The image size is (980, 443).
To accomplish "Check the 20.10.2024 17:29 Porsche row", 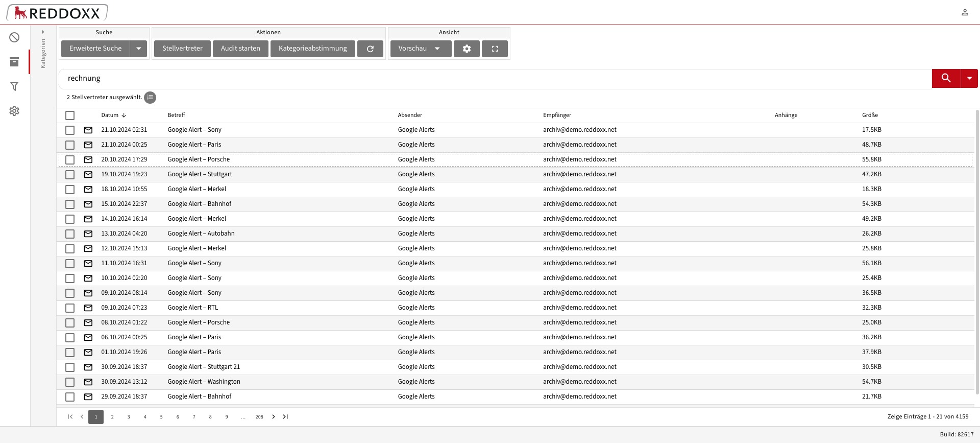I will pyautogui.click(x=70, y=160).
